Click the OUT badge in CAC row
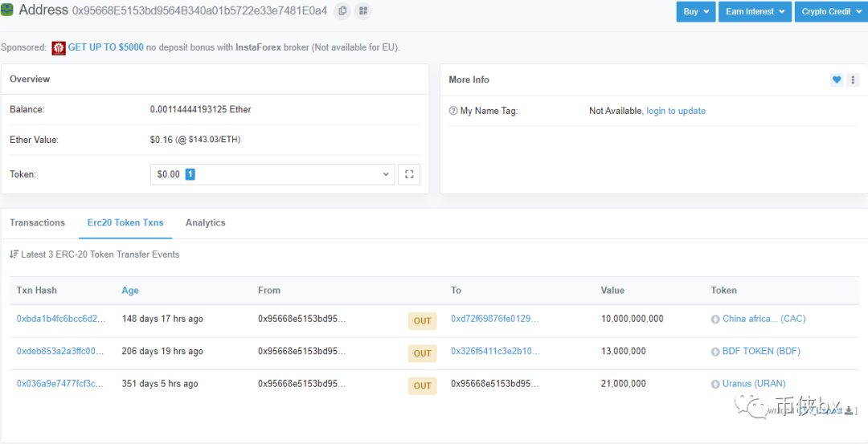The height and width of the screenshot is (444, 868). 423,320
